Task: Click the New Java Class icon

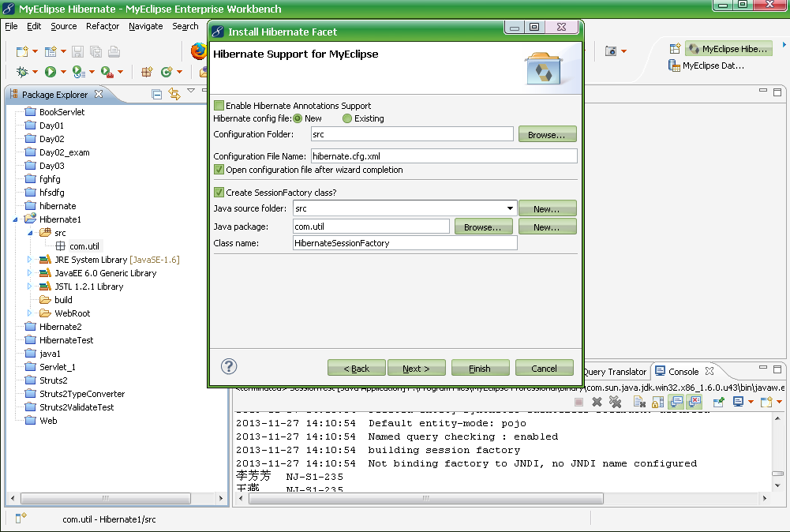Action: 167,72
